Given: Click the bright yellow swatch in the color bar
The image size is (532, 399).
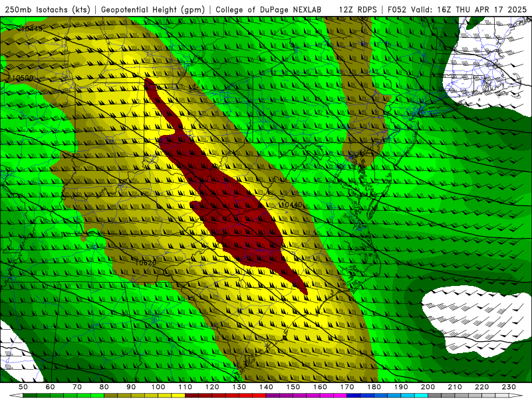Looking at the screenshot, I should point(178,395).
